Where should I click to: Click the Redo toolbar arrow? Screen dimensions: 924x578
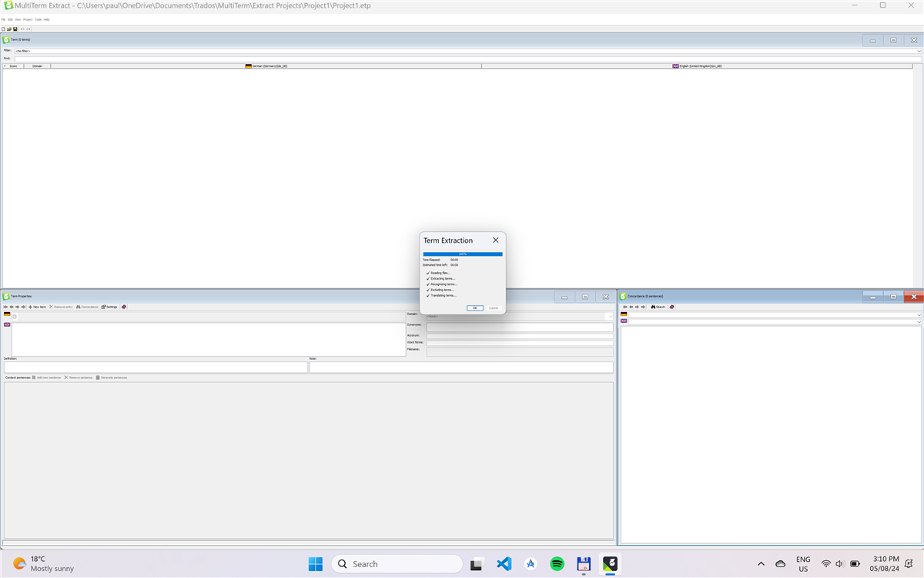(x=28, y=29)
